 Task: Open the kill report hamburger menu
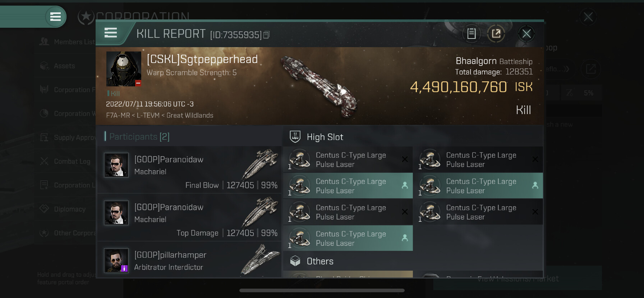111,33
